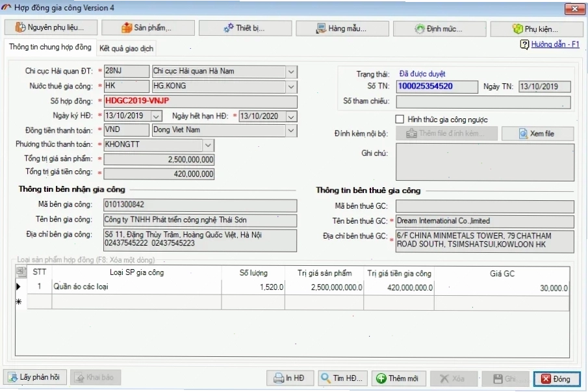Click the Mã bên thuê GC field
The height and width of the screenshot is (392, 588).
click(x=485, y=206)
